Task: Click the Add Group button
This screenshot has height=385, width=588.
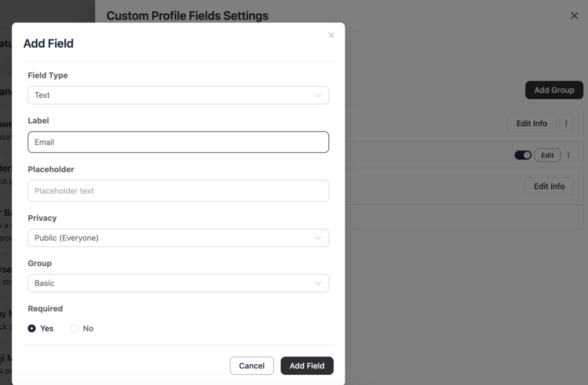Action: coord(554,90)
